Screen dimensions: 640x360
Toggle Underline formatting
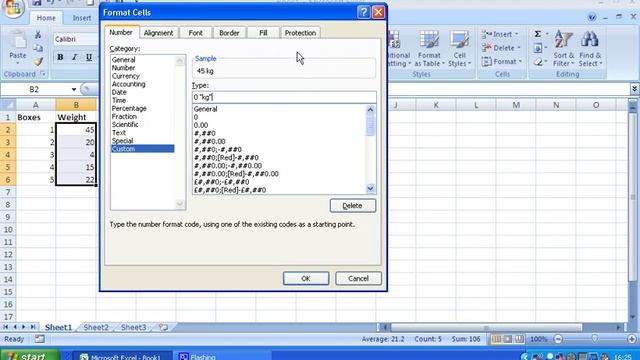(x=89, y=57)
